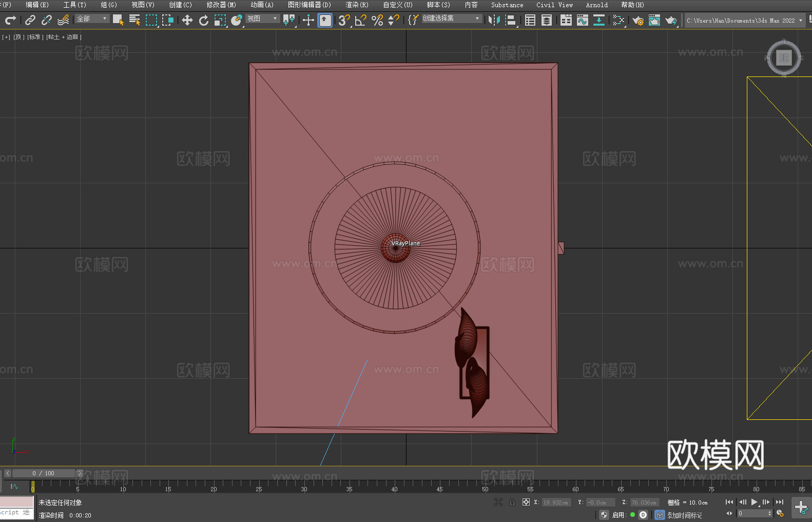Click the Align tool icon
812x522 pixels.
[511, 20]
